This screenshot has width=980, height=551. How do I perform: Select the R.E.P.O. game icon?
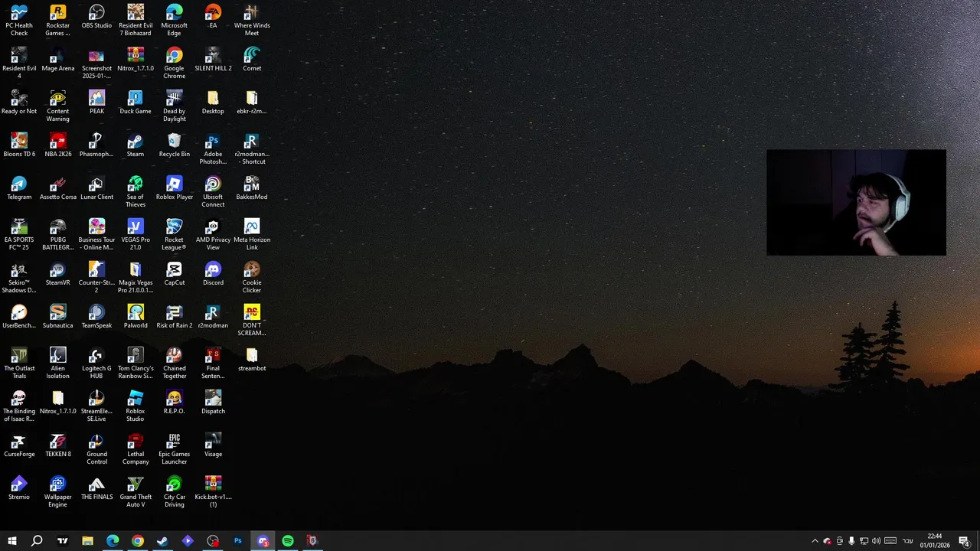tap(174, 403)
